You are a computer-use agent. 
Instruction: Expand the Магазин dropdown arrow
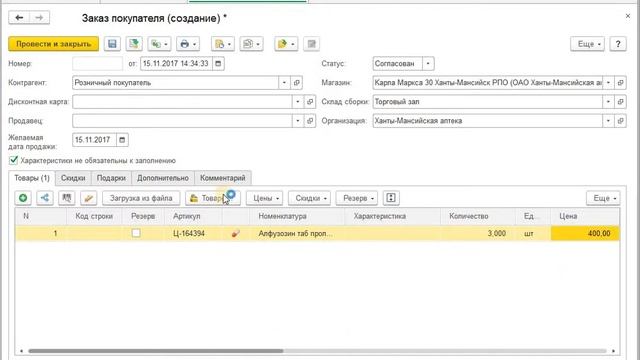pyautogui.click(x=608, y=83)
